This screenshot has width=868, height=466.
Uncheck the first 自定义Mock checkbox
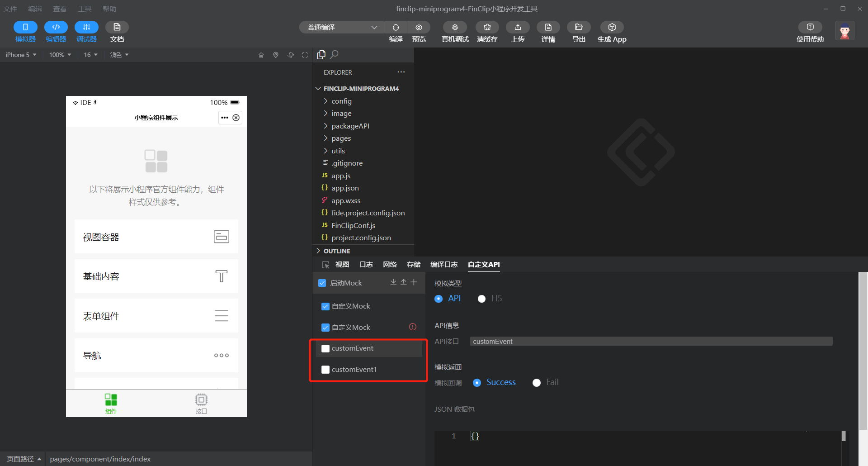(325, 306)
